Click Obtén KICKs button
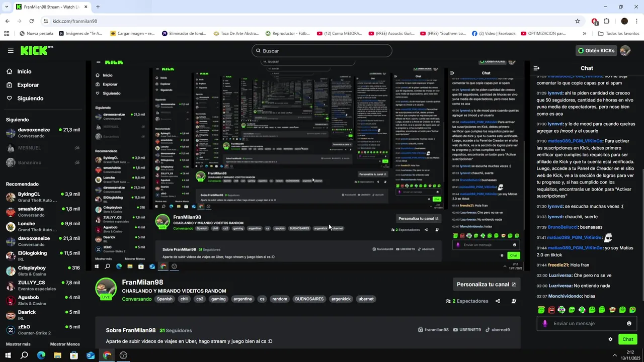Image resolution: width=644 pixels, height=362 pixels. 596,51
